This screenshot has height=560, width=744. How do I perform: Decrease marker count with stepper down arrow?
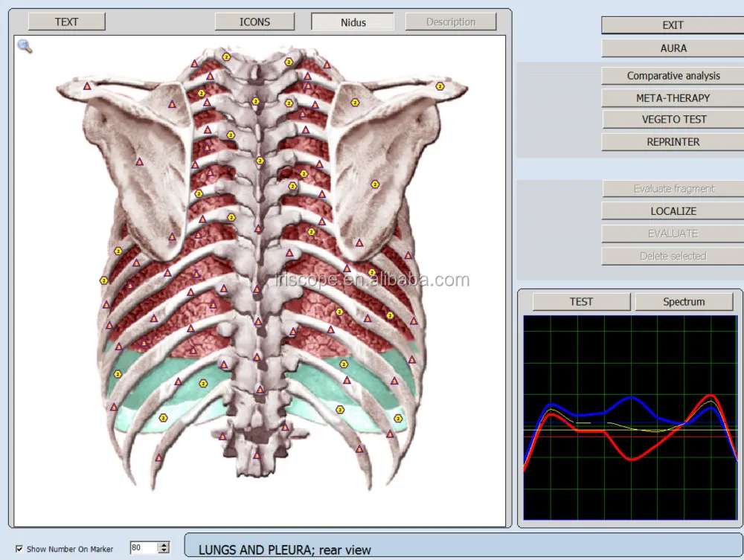(x=164, y=552)
